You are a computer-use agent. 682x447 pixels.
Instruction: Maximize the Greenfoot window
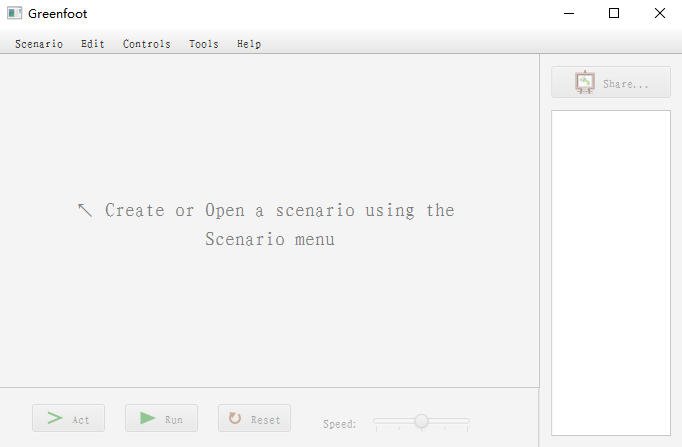click(x=614, y=13)
